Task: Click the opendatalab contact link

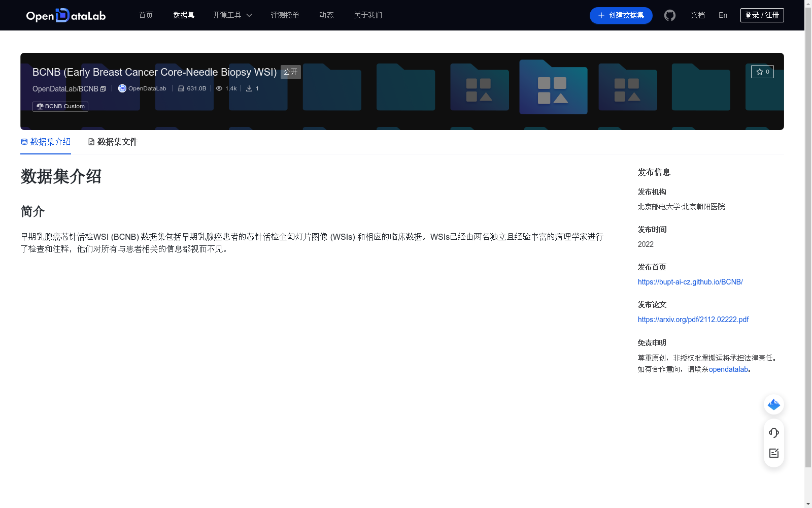Action: tap(728, 369)
